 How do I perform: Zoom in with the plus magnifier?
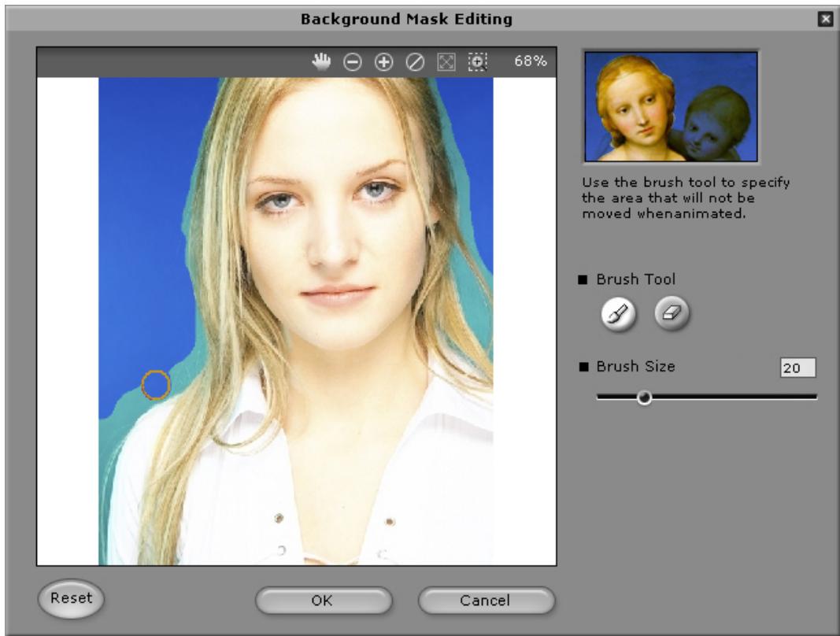click(x=383, y=62)
